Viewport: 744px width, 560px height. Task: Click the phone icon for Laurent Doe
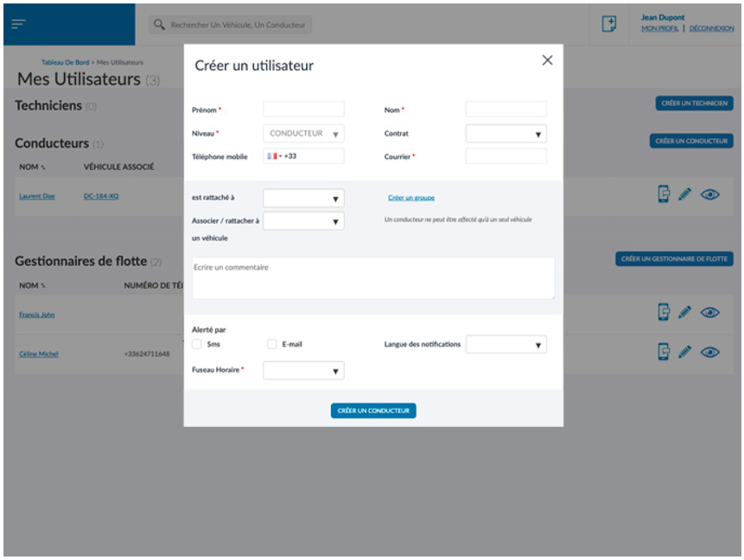click(664, 194)
